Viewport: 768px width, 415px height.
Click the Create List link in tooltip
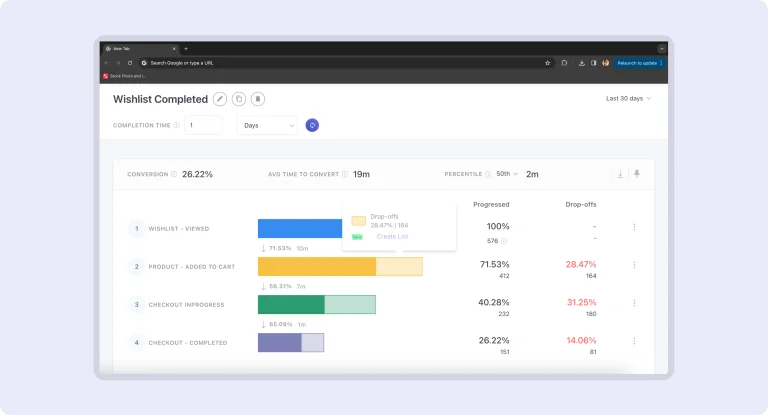coord(392,237)
